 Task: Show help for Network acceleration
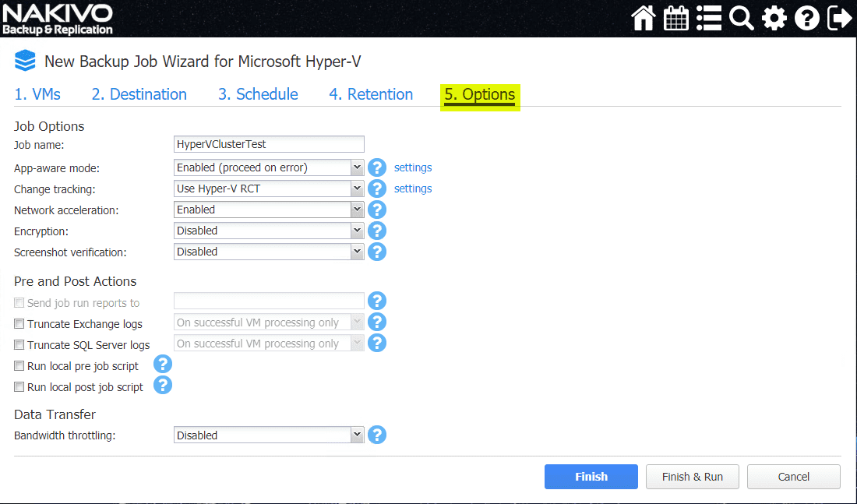coord(377,210)
